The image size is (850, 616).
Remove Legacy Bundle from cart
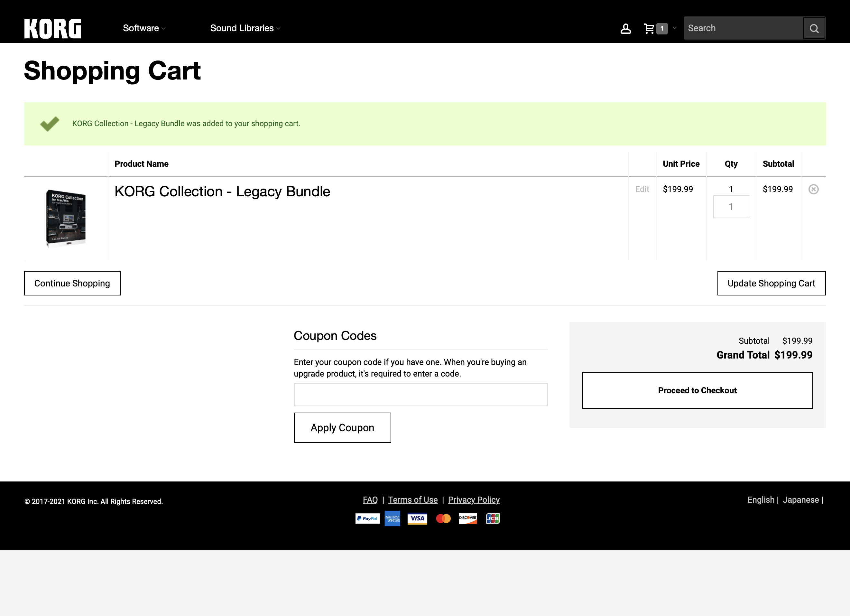click(x=813, y=189)
